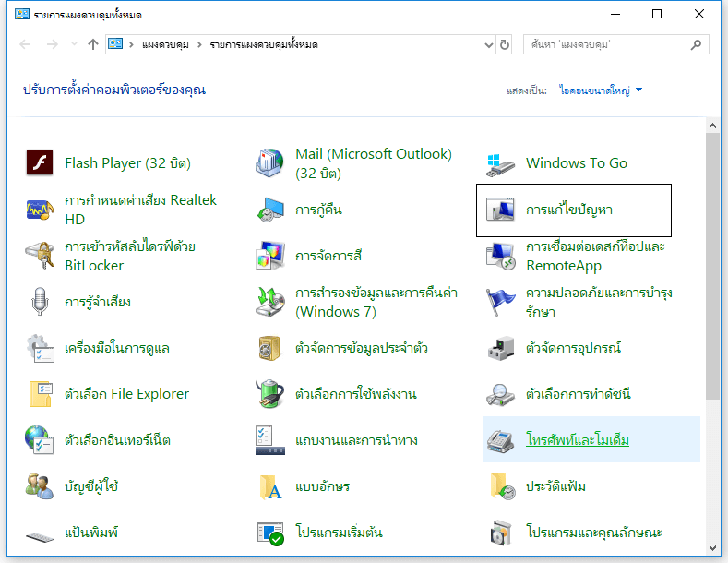
Task: Click the control panel icon in the title bar
Action: tap(22, 14)
